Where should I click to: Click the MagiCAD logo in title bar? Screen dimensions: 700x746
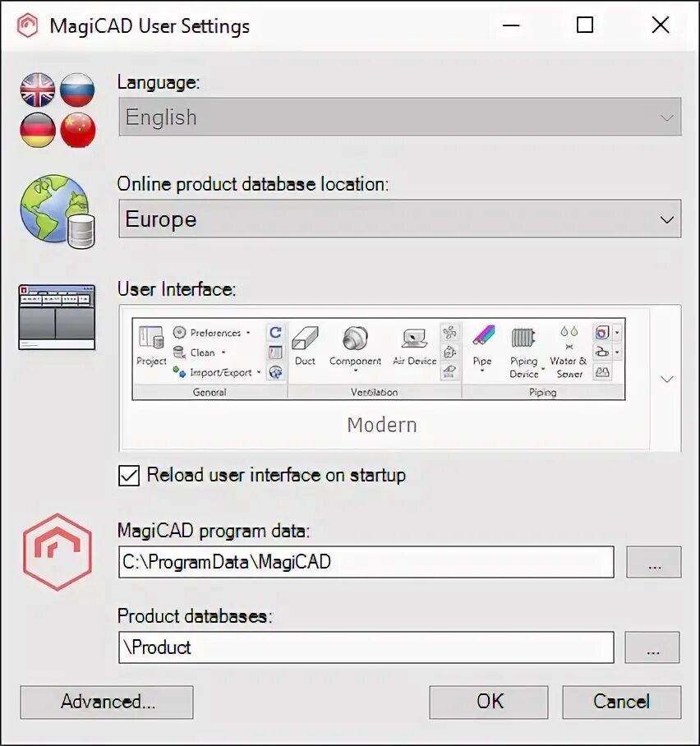27,25
